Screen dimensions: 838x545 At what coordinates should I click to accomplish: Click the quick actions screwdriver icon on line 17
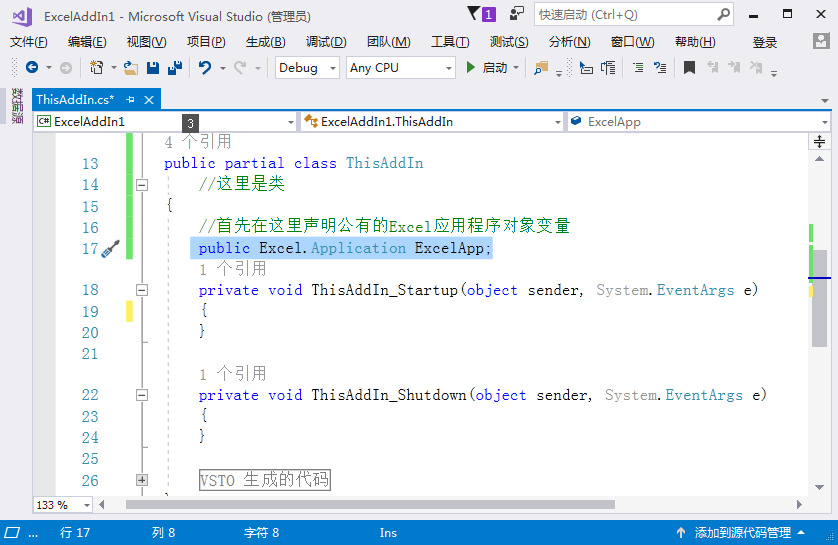point(111,248)
